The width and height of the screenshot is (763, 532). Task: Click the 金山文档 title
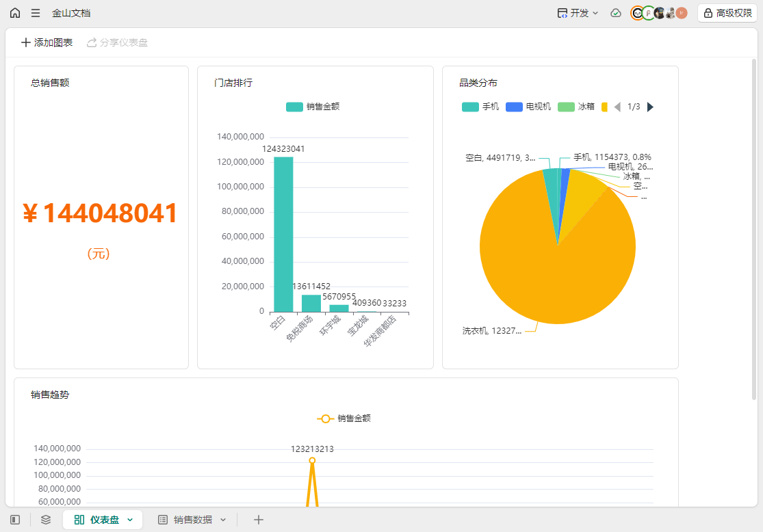pyautogui.click(x=71, y=13)
